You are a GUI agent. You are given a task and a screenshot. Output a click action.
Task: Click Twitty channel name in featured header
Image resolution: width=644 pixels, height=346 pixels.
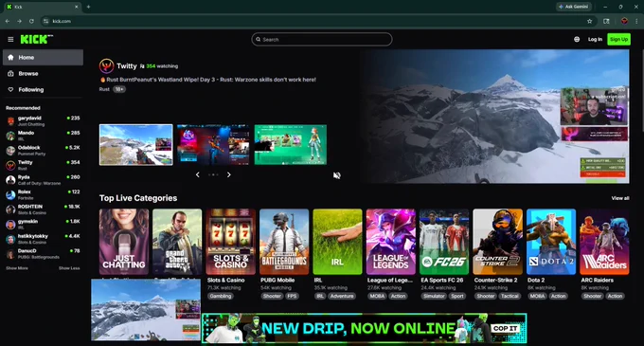tap(127, 65)
